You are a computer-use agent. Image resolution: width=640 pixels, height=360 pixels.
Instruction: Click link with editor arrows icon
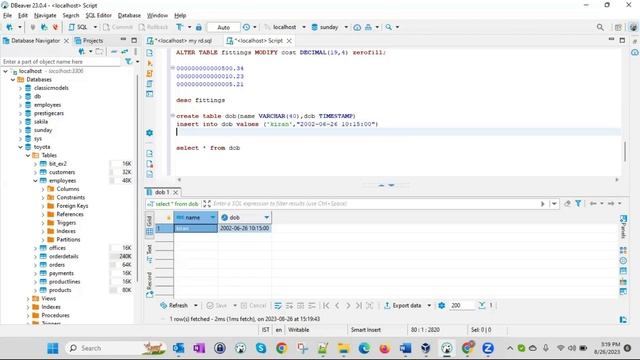click(124, 51)
